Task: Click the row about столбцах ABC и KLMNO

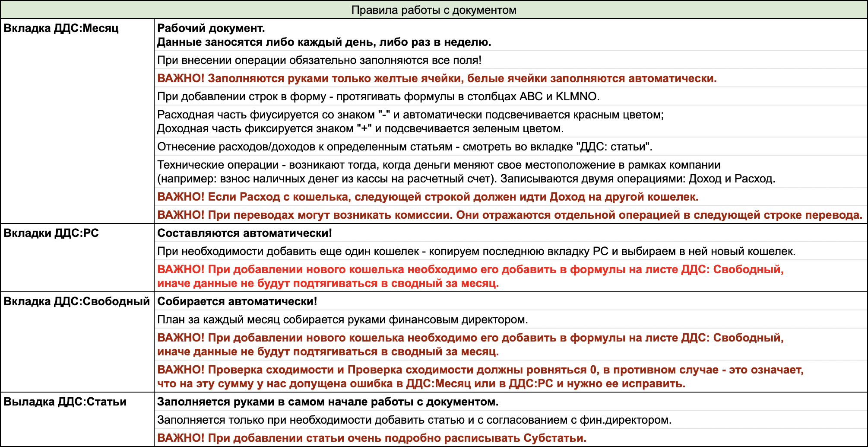Action: pyautogui.click(x=511, y=96)
